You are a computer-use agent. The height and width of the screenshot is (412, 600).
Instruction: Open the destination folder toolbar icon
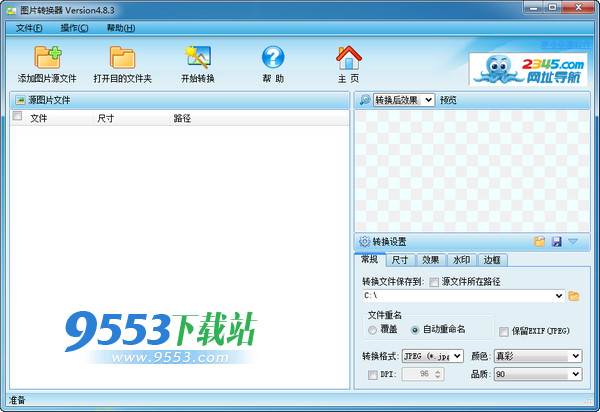tap(122, 57)
